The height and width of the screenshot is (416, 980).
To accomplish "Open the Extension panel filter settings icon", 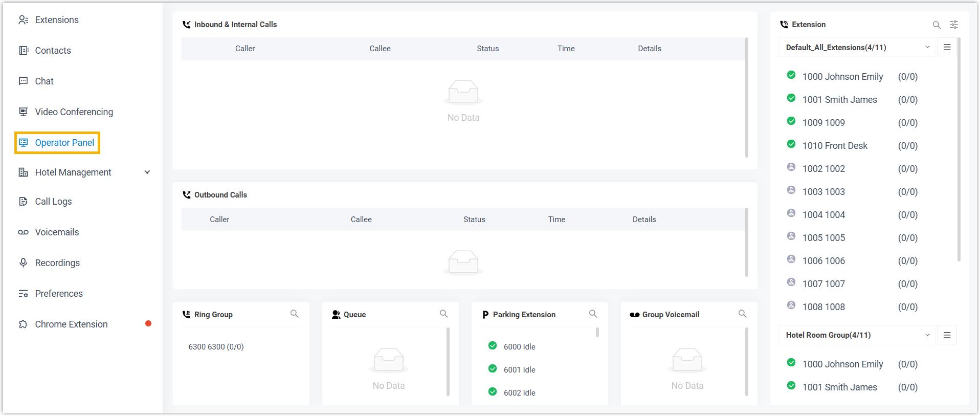I will click(954, 25).
